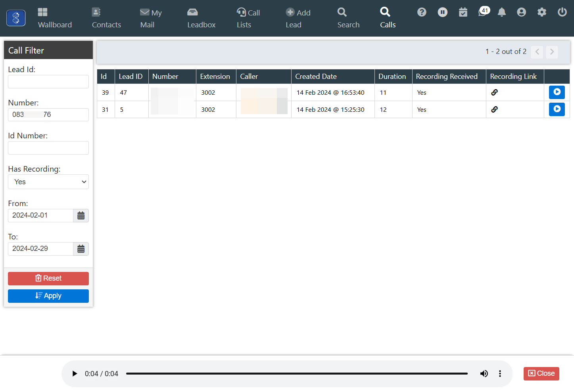Open the notifications bell
This screenshot has width=574, height=392.
[502, 12]
